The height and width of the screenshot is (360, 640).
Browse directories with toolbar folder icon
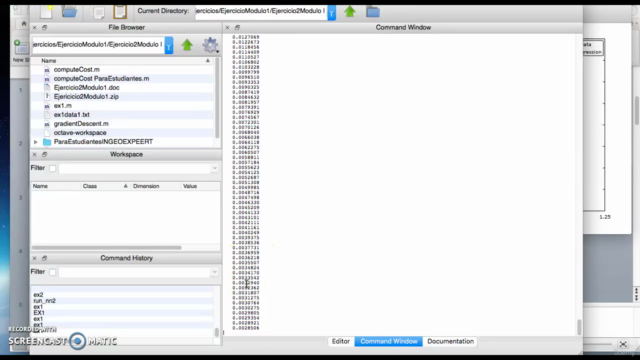coord(373,12)
